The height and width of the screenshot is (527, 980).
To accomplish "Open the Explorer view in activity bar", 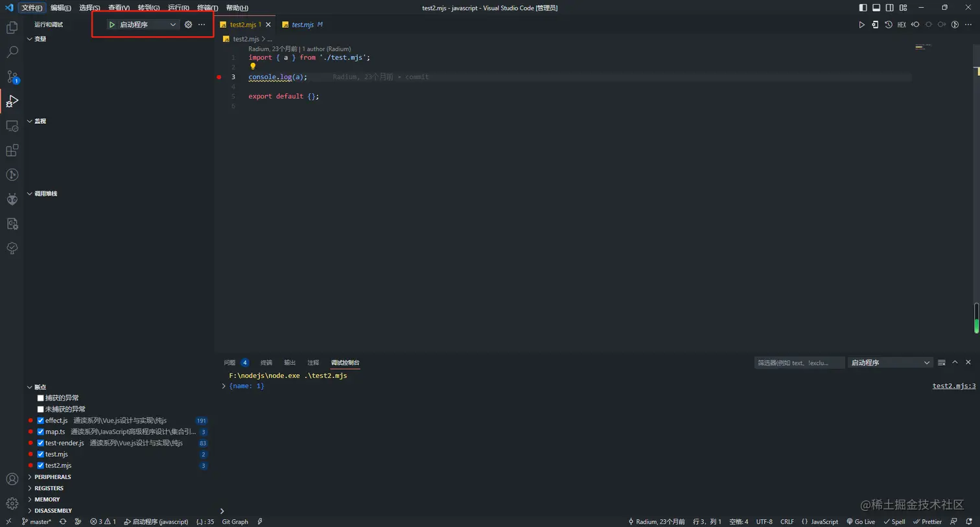I will pos(12,28).
